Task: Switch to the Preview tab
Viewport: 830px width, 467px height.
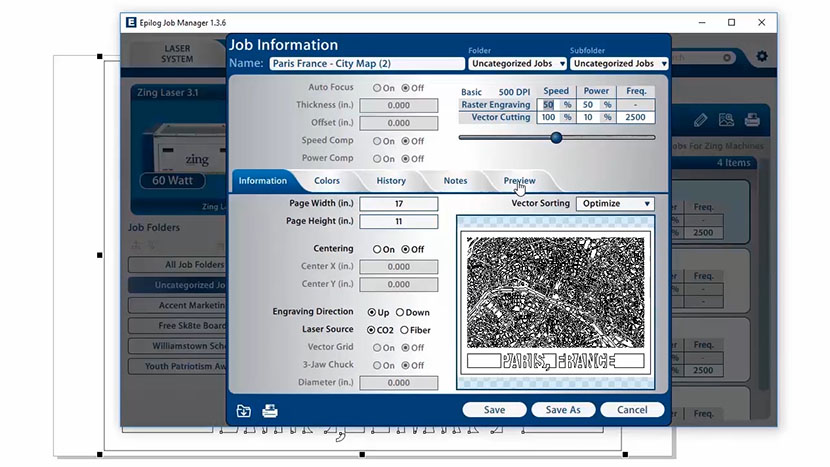Action: click(519, 181)
